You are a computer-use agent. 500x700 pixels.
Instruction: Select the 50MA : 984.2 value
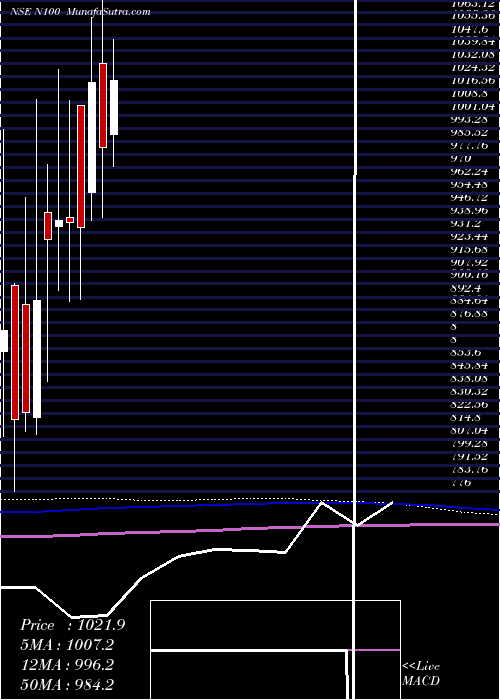(67, 684)
